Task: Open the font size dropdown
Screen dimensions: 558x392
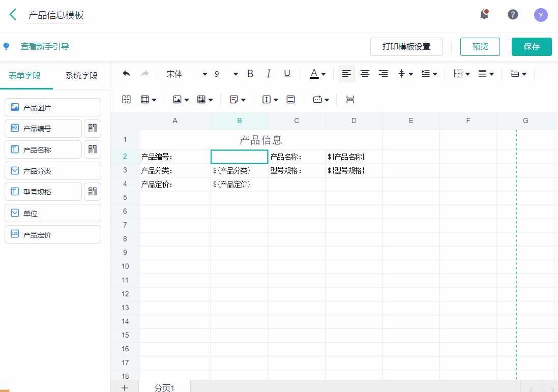Action: click(x=235, y=73)
